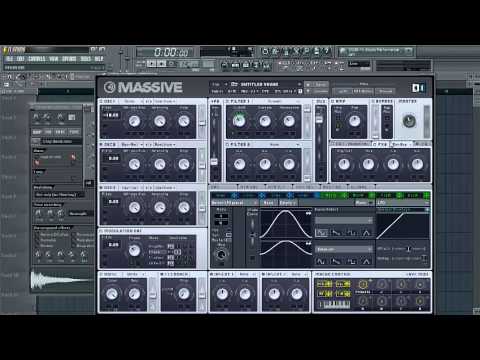This screenshot has height=360, width=480.
Task: Open the OSC1 wavetable dropdown
Action: (132, 101)
